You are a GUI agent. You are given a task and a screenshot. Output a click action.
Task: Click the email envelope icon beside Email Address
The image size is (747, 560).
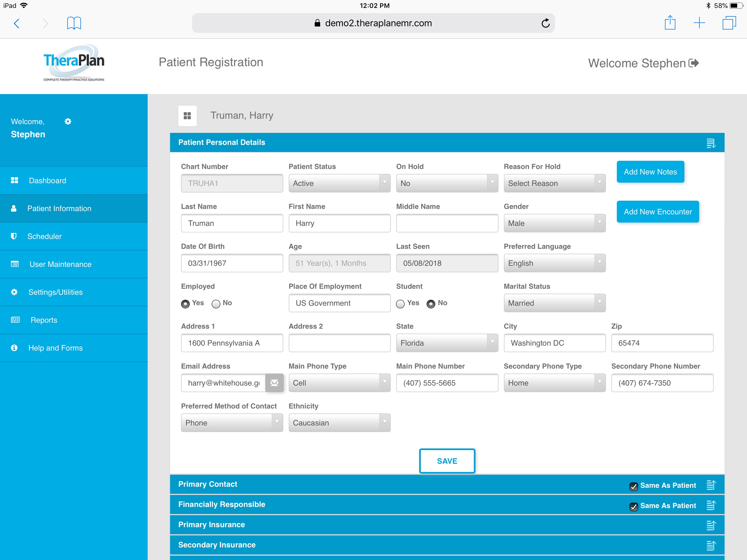274,383
